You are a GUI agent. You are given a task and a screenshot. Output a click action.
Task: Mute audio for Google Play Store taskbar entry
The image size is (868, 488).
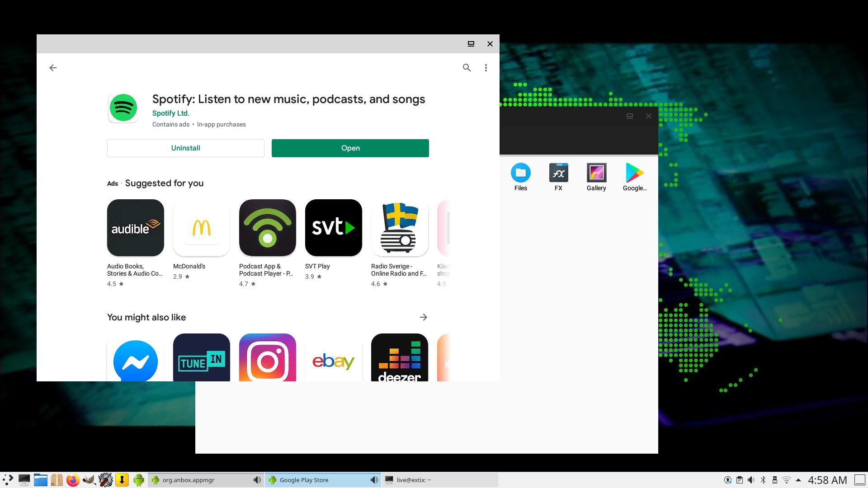tap(374, 480)
